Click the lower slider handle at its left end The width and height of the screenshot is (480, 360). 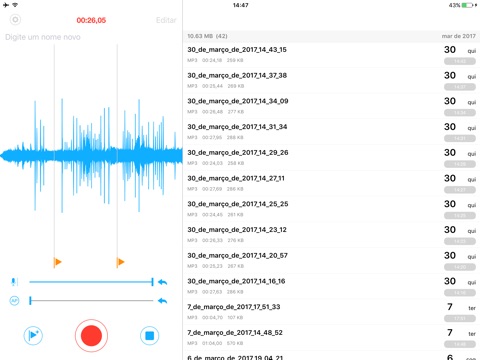coord(30,301)
